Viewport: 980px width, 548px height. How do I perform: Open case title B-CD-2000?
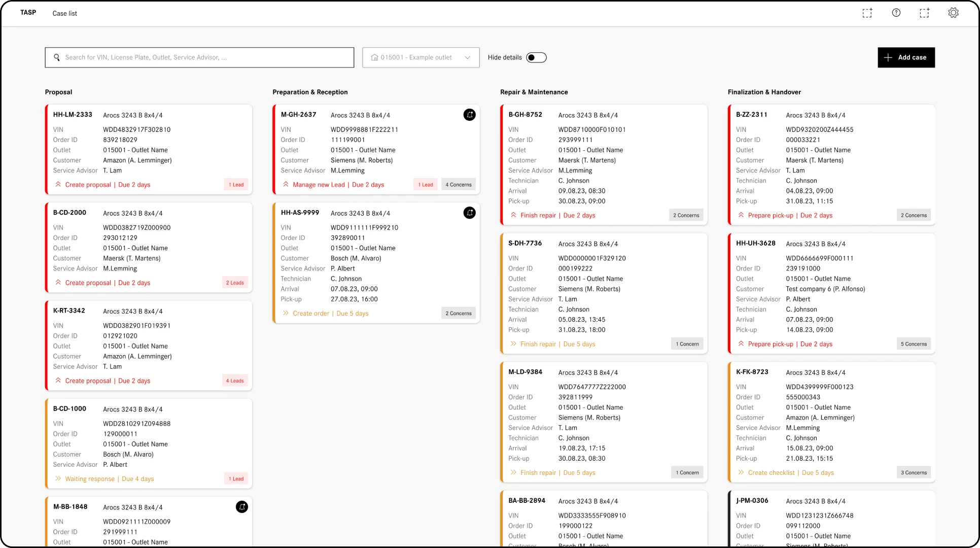pyautogui.click(x=69, y=213)
